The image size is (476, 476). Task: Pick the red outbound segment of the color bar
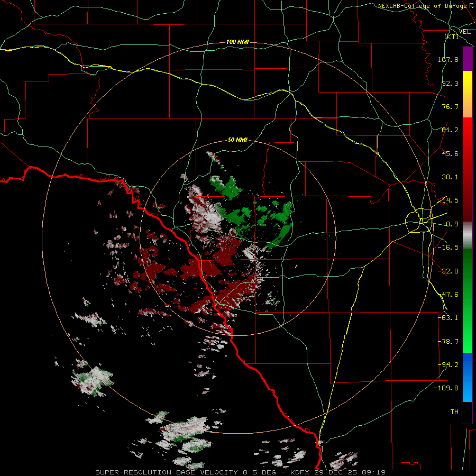tap(467, 169)
